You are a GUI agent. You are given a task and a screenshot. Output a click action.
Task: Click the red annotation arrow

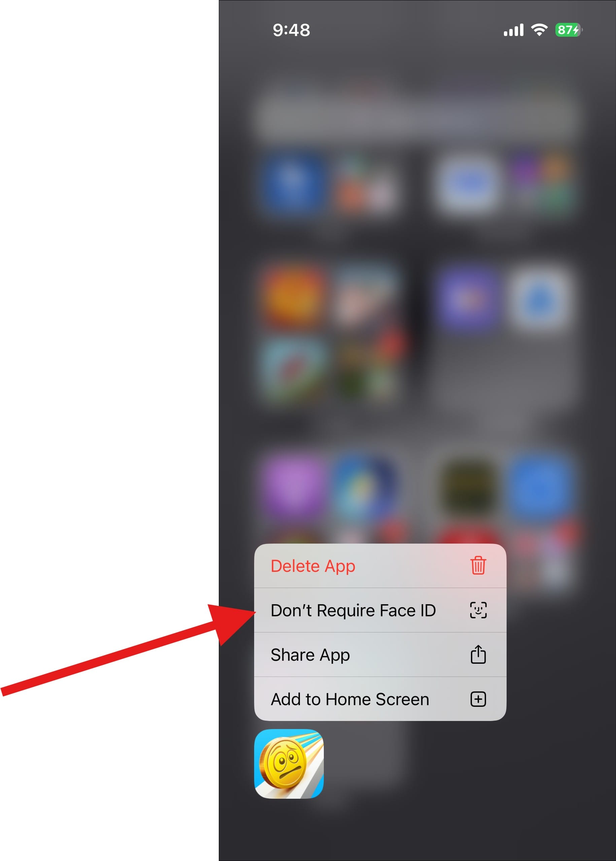coord(129,651)
